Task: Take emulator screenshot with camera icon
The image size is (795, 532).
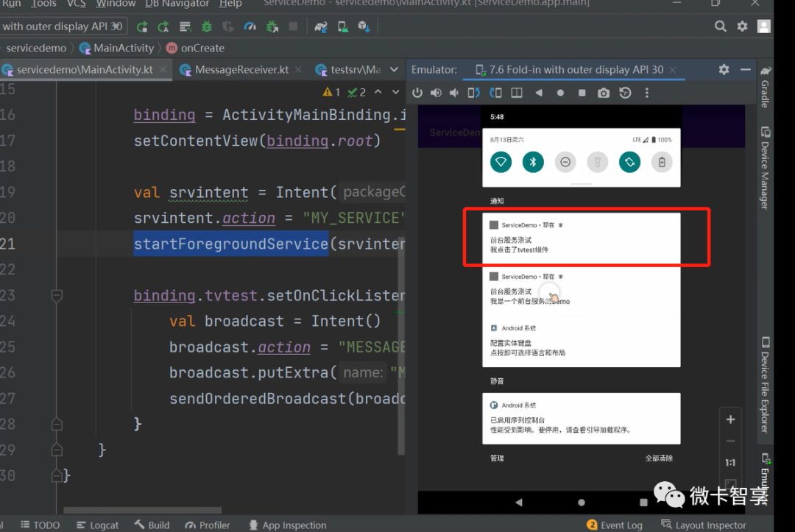Action: point(604,93)
